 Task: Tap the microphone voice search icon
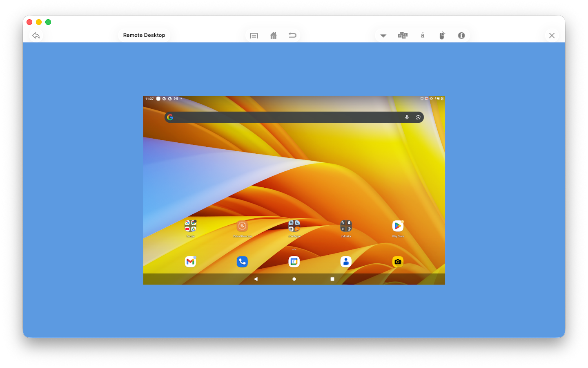coord(407,117)
